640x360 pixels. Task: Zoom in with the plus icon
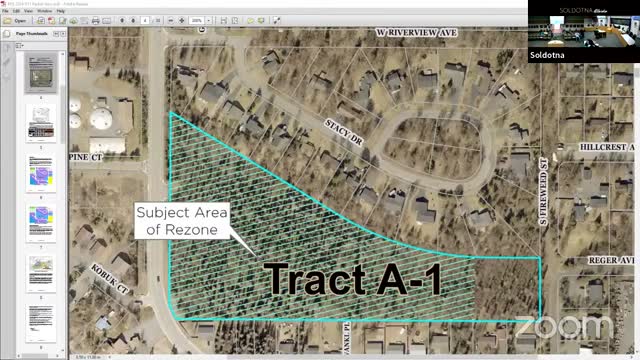pyautogui.click(x=182, y=20)
